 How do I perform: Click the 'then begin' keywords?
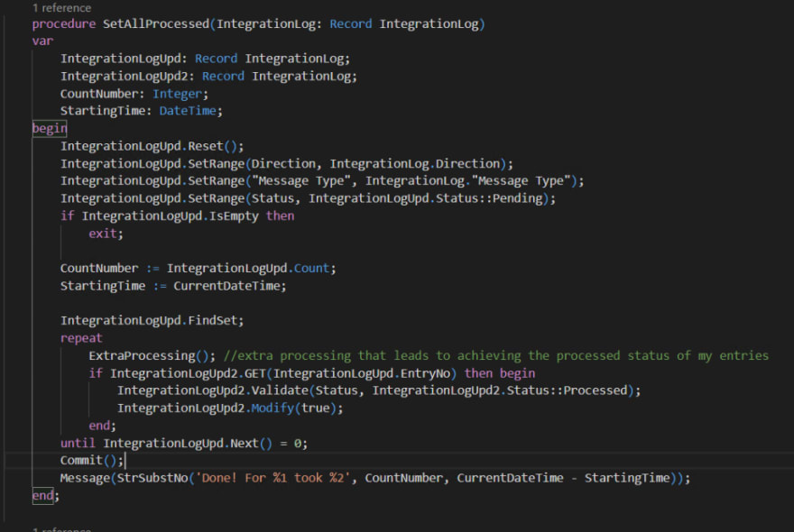(x=500, y=373)
